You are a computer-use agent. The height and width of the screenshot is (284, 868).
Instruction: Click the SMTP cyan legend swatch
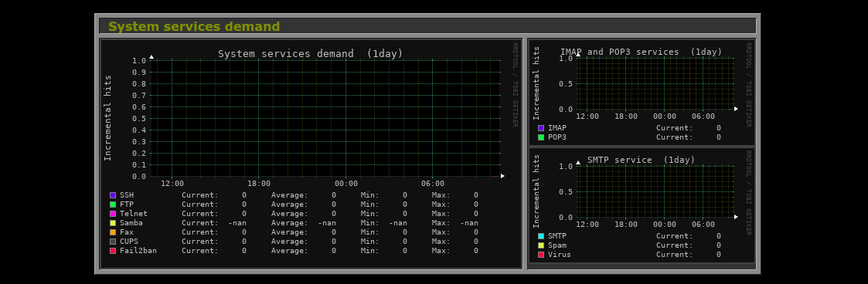click(541, 236)
